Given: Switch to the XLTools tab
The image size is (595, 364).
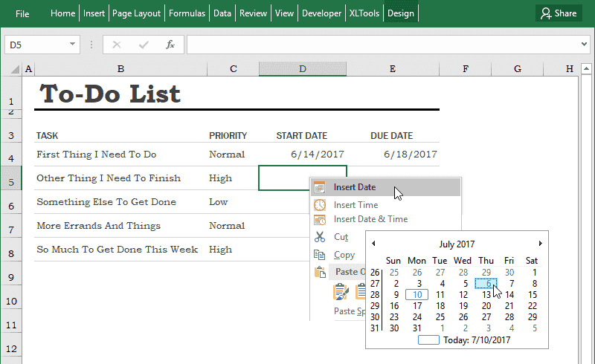Looking at the screenshot, I should point(364,13).
